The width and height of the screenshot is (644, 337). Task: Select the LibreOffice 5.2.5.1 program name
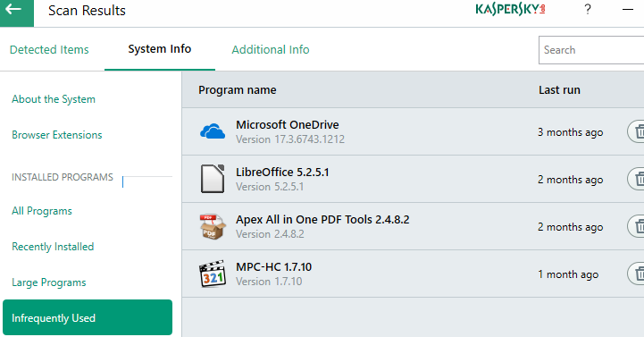pyautogui.click(x=282, y=172)
